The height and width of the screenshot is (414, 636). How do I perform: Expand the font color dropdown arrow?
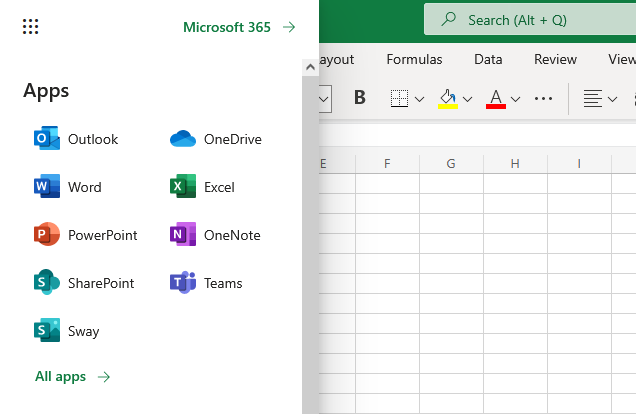coord(515,99)
